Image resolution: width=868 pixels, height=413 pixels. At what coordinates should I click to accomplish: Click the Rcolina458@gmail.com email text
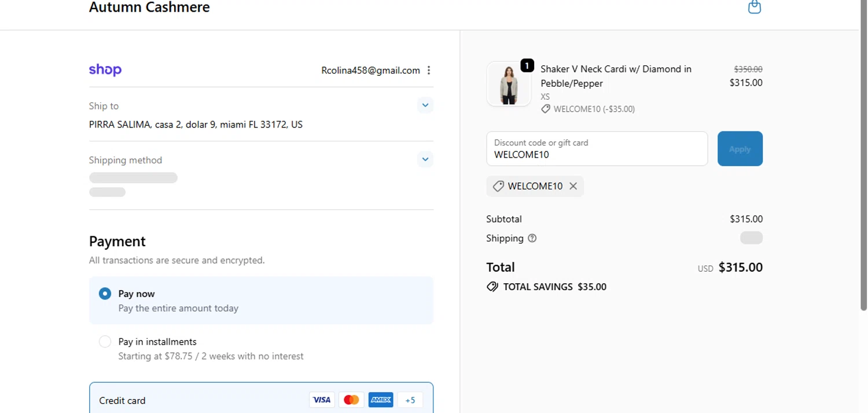371,71
